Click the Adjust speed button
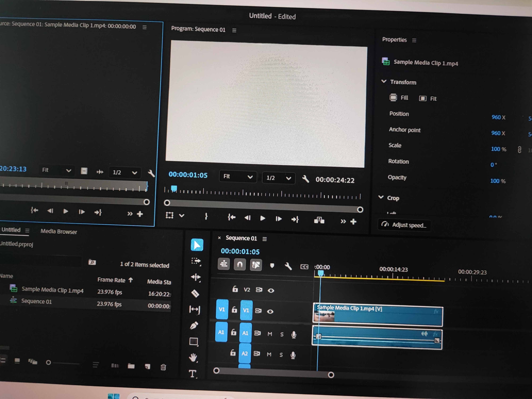Screen dimensions: 532x399 404,225
